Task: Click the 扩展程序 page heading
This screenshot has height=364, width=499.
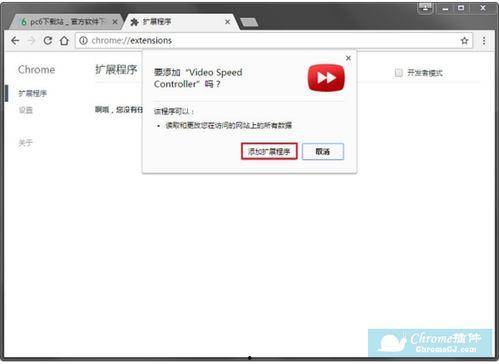Action: [x=116, y=70]
